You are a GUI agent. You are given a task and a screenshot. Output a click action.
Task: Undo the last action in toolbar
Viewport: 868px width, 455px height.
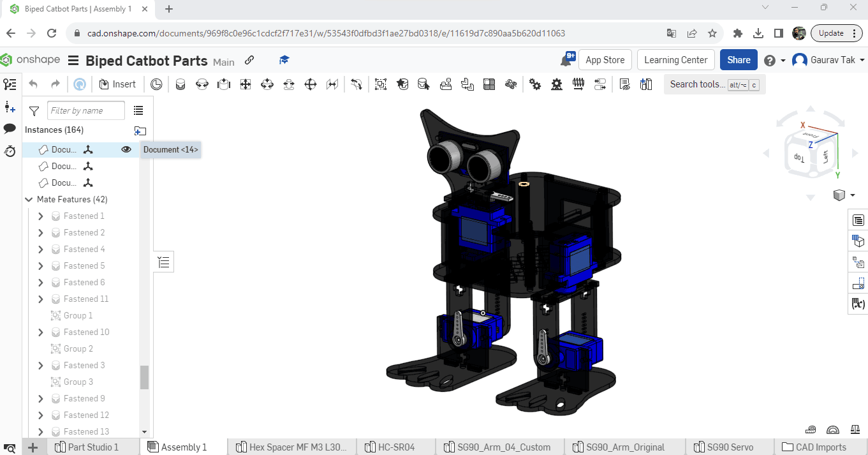coord(34,84)
